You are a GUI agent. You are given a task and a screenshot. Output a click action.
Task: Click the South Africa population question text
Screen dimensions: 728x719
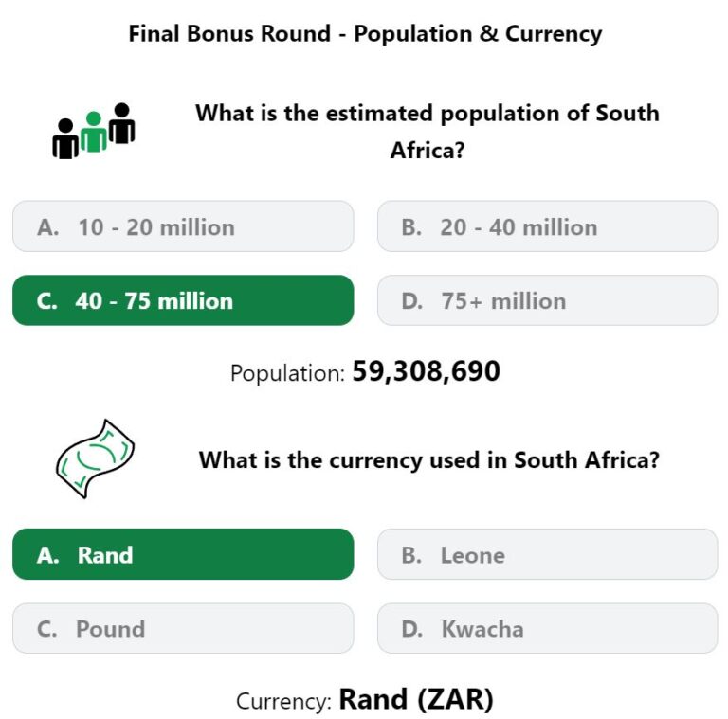(x=428, y=132)
